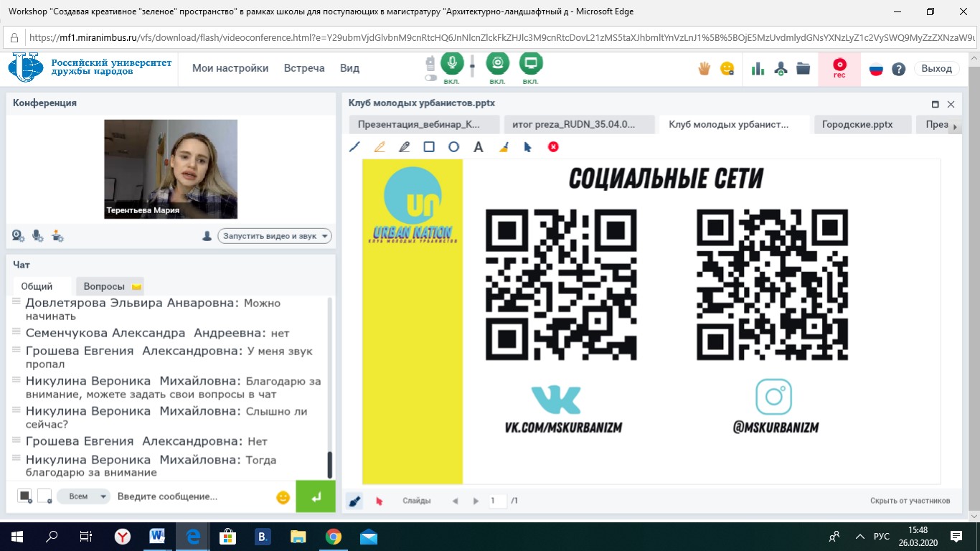980x551 pixels.
Task: Open Запустить видео и звук dropdown
Action: tap(275, 236)
